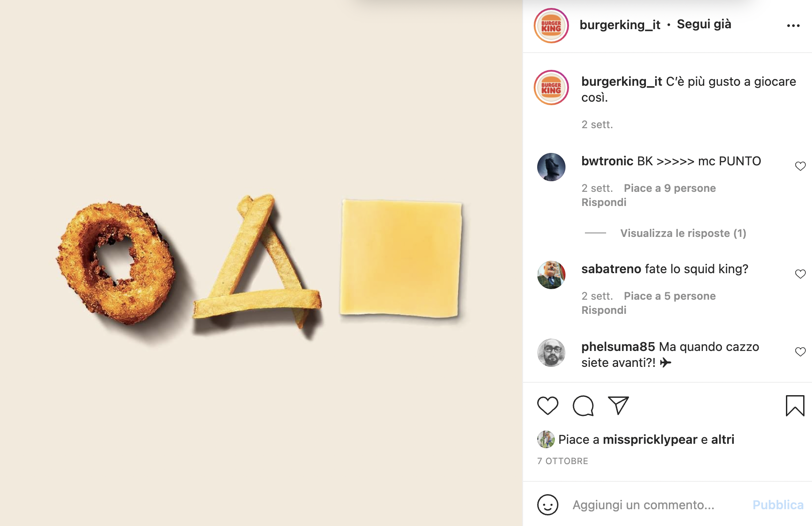The width and height of the screenshot is (812, 526).
Task: Open the three-dot more options menu
Action: [x=793, y=26]
